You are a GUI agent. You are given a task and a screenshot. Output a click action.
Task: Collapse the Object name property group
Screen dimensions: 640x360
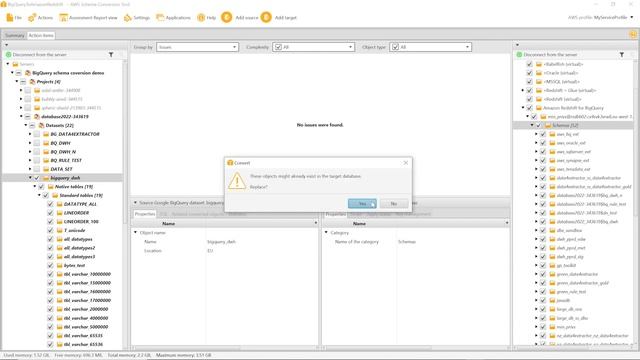click(136, 232)
